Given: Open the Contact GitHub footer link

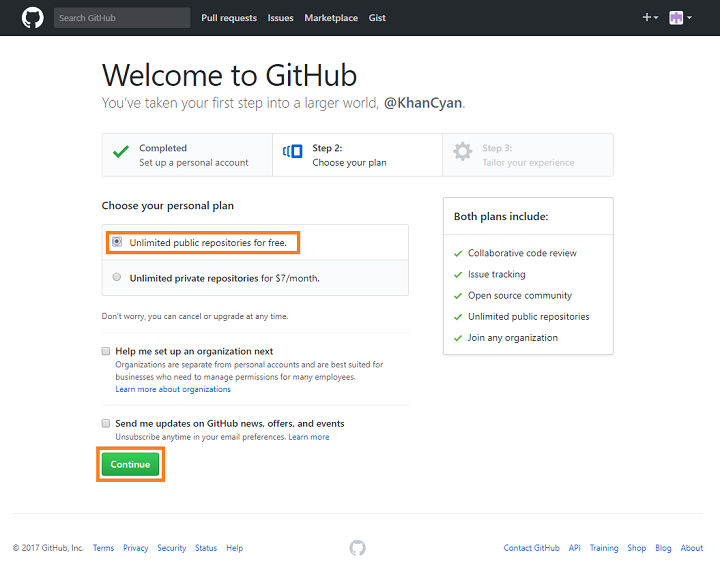Looking at the screenshot, I should pyautogui.click(x=531, y=548).
